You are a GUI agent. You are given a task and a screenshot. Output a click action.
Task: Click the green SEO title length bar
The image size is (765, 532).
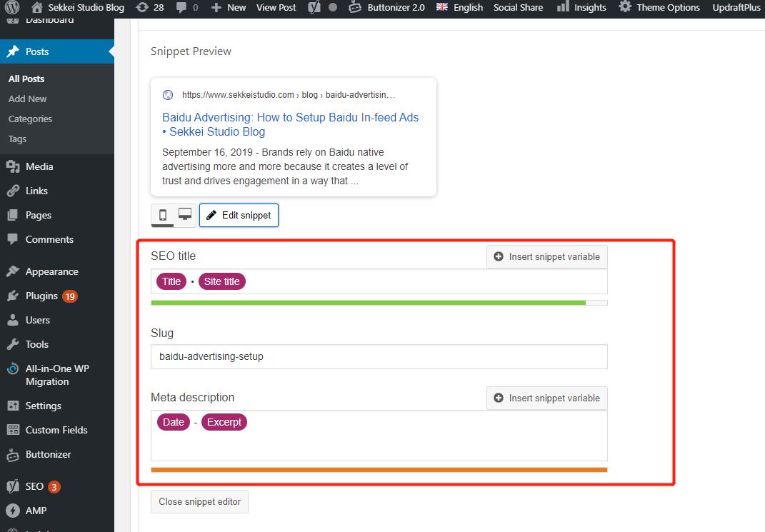pyautogui.click(x=368, y=303)
